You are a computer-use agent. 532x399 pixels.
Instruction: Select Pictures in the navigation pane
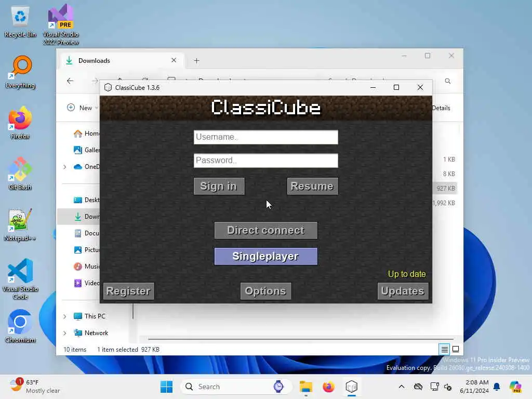pos(87,250)
